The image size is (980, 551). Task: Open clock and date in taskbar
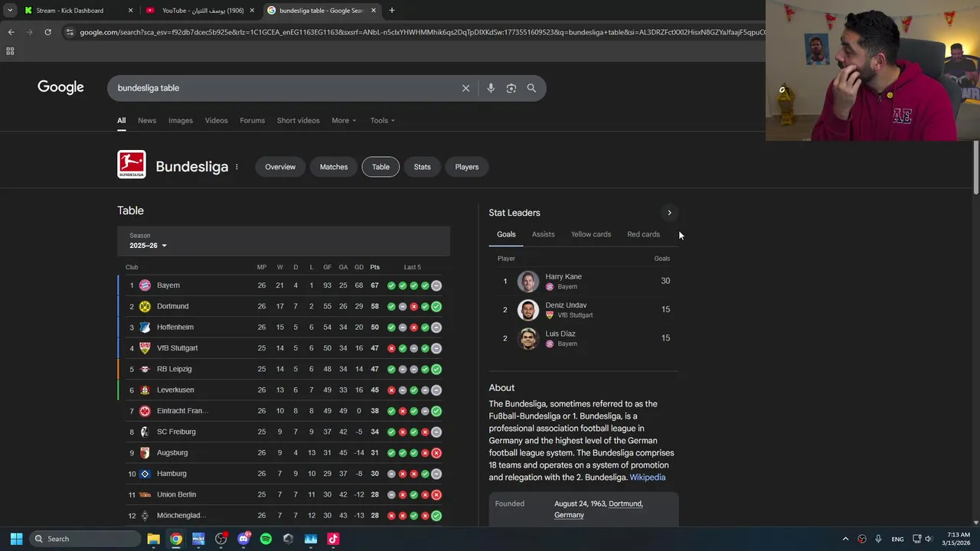[958, 539]
